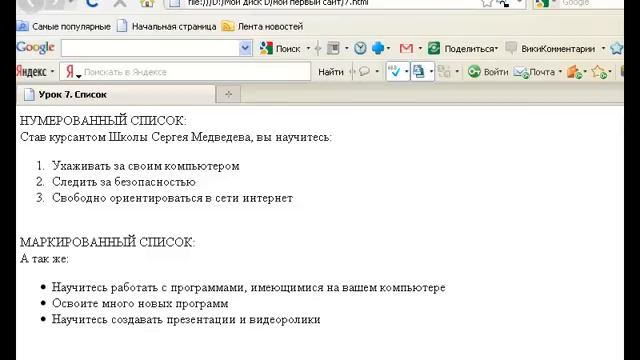Viewport: 640px width, 360px height.
Task: Open Почта mail button
Action: [534, 72]
